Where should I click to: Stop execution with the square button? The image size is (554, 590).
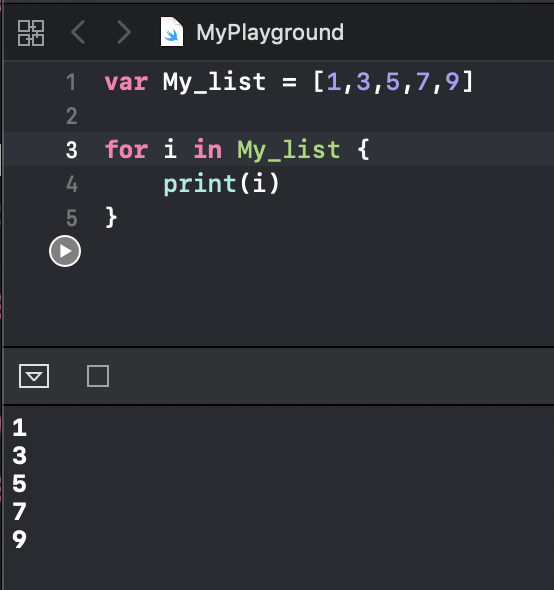point(98,376)
